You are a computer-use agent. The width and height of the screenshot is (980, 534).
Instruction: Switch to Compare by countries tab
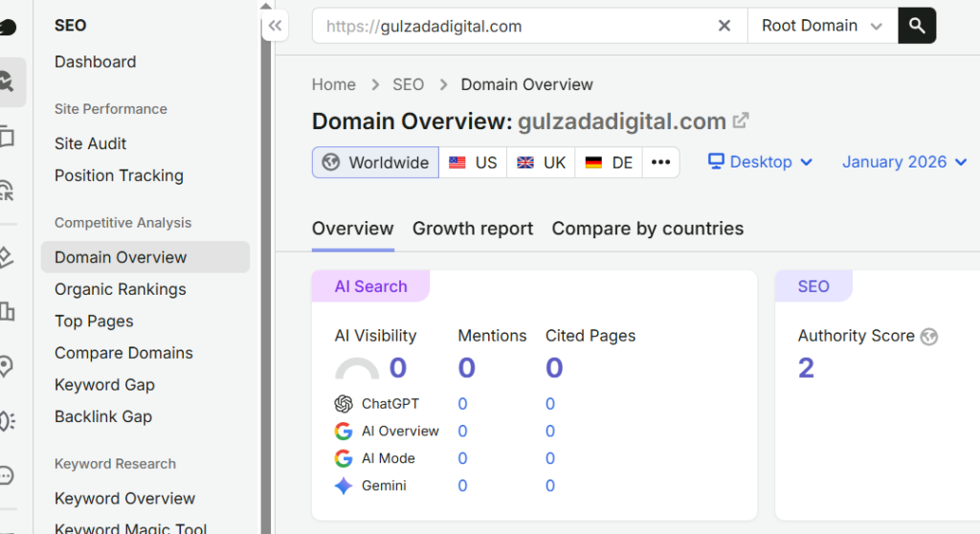click(648, 229)
